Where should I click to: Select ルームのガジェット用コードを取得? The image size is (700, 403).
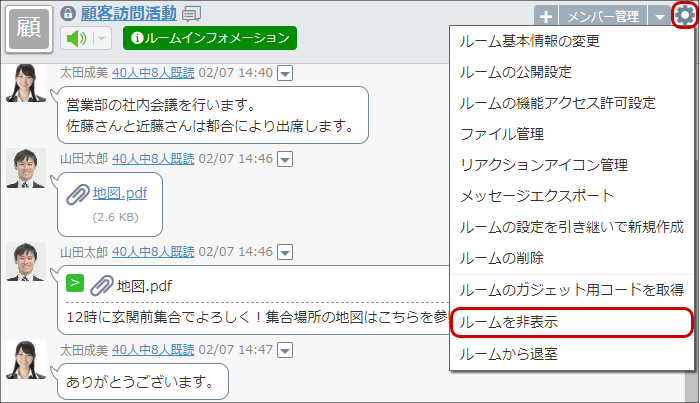(x=572, y=290)
